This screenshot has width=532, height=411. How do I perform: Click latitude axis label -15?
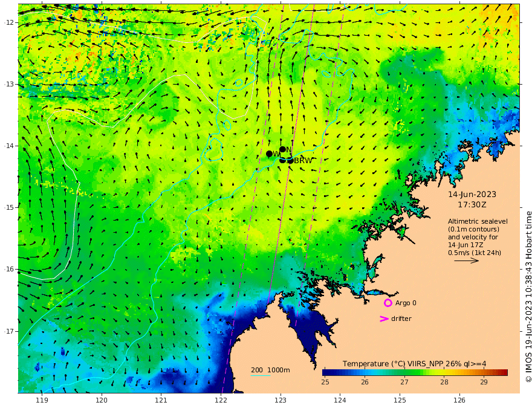(x=9, y=207)
